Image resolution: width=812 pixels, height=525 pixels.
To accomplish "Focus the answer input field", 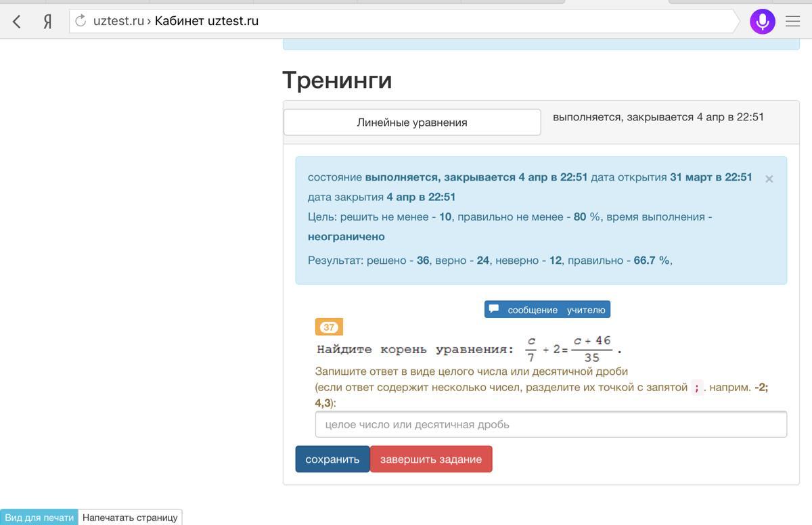I will [550, 424].
